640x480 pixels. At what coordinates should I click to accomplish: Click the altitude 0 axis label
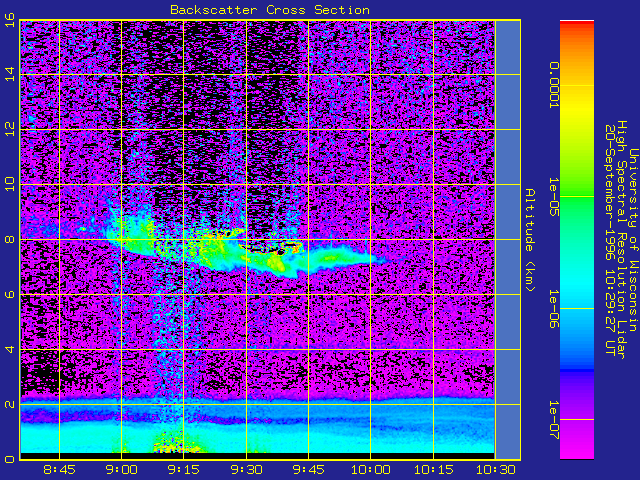coord(10,459)
